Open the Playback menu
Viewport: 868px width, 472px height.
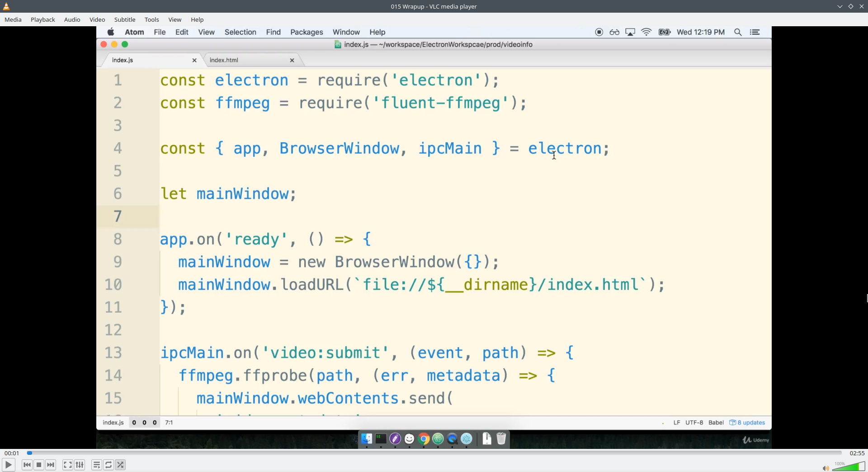point(42,19)
